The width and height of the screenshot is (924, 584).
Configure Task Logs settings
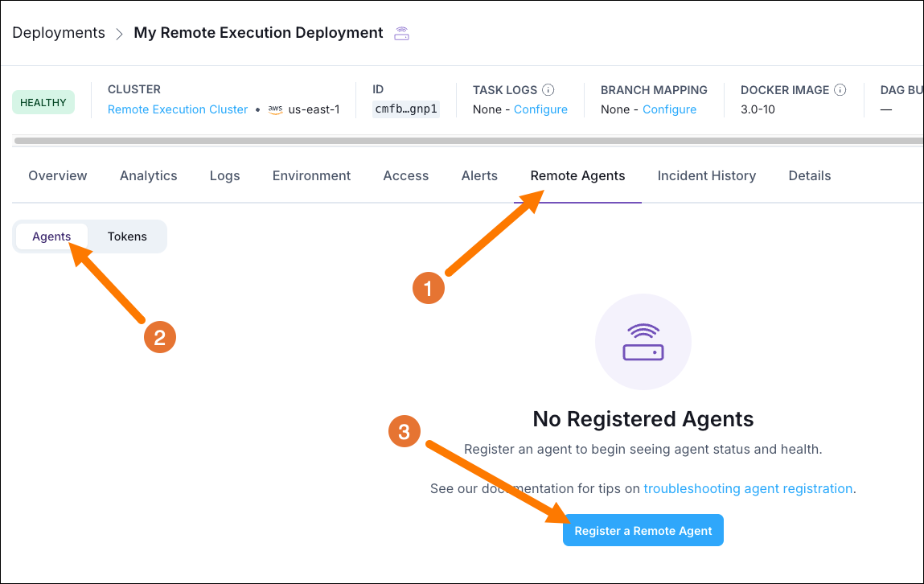[540, 109]
